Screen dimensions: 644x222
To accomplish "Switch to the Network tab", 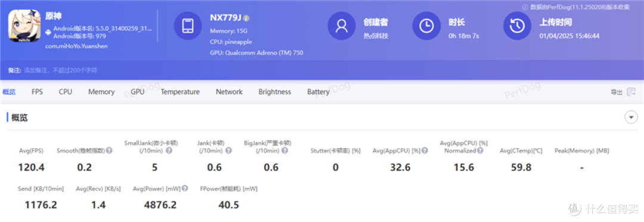I will (x=229, y=92).
